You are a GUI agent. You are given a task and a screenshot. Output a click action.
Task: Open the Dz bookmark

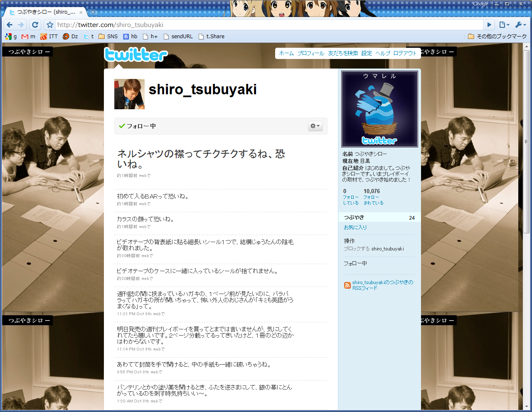pyautogui.click(x=70, y=37)
